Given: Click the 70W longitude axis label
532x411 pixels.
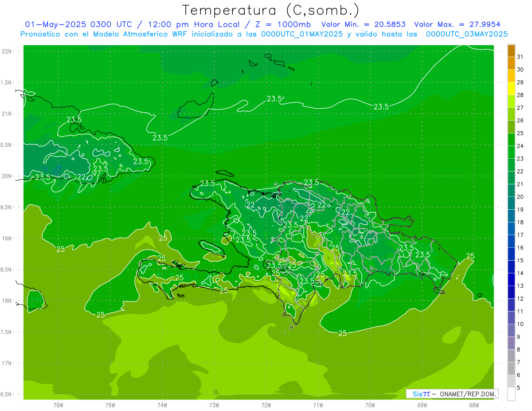Looking at the screenshot, I should tap(370, 405).
